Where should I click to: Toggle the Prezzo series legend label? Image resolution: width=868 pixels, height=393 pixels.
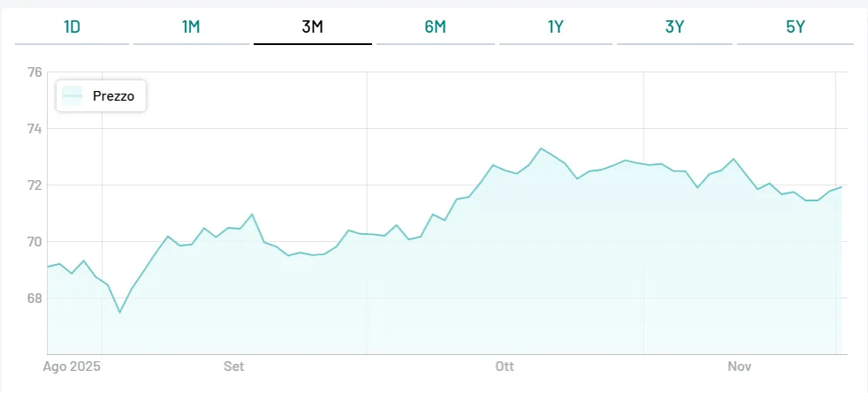tap(113, 96)
